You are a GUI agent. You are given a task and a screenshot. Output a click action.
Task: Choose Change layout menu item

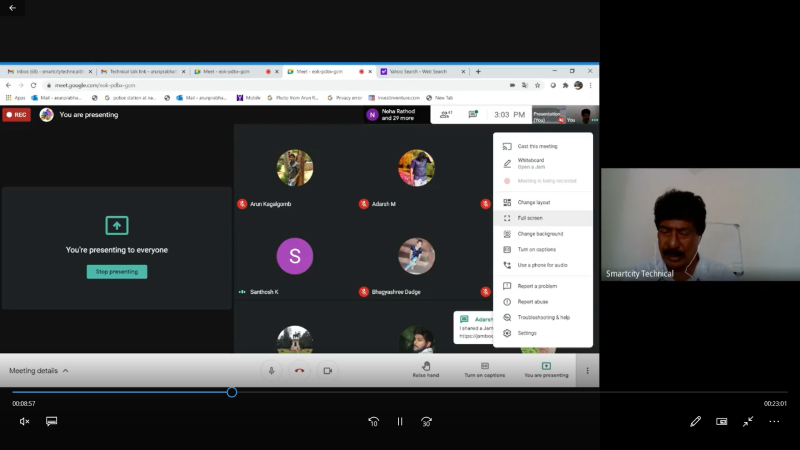point(543,203)
